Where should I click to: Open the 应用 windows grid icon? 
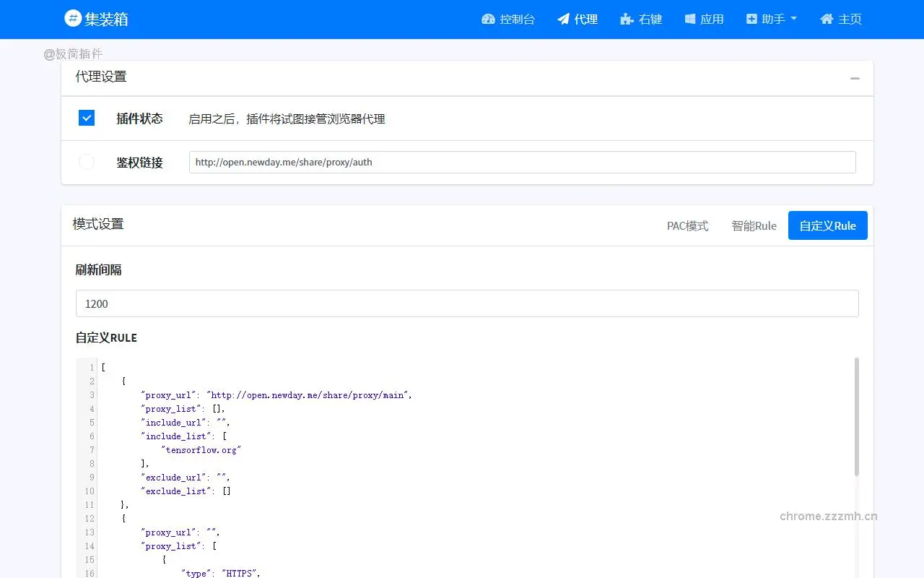click(x=689, y=20)
